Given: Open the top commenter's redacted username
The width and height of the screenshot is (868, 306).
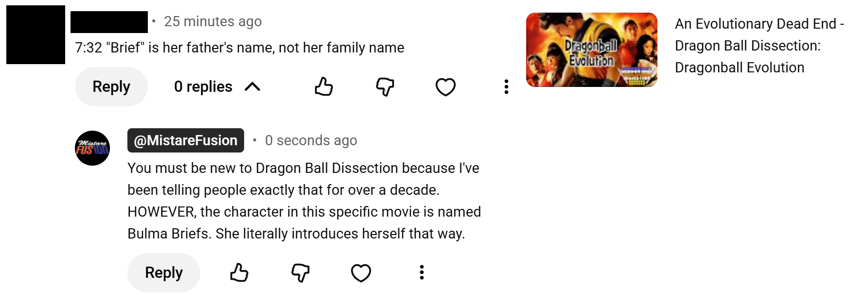Looking at the screenshot, I should [x=109, y=22].
